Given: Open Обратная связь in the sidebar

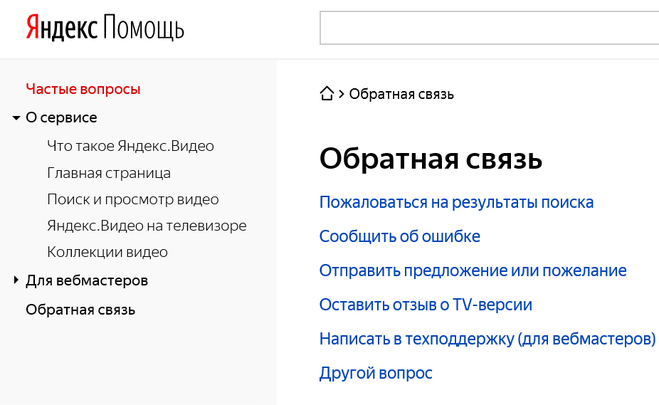Looking at the screenshot, I should pyautogui.click(x=80, y=310).
